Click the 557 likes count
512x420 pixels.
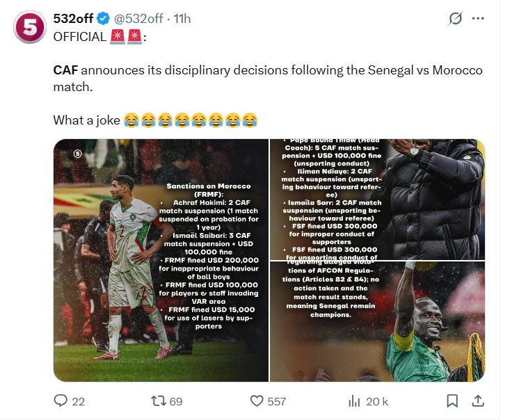(x=277, y=401)
